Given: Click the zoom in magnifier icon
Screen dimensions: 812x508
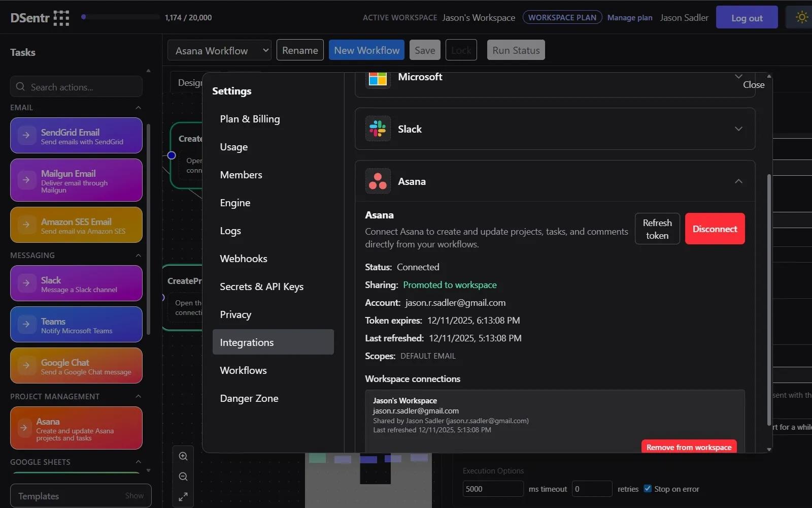Looking at the screenshot, I should pyautogui.click(x=183, y=456).
